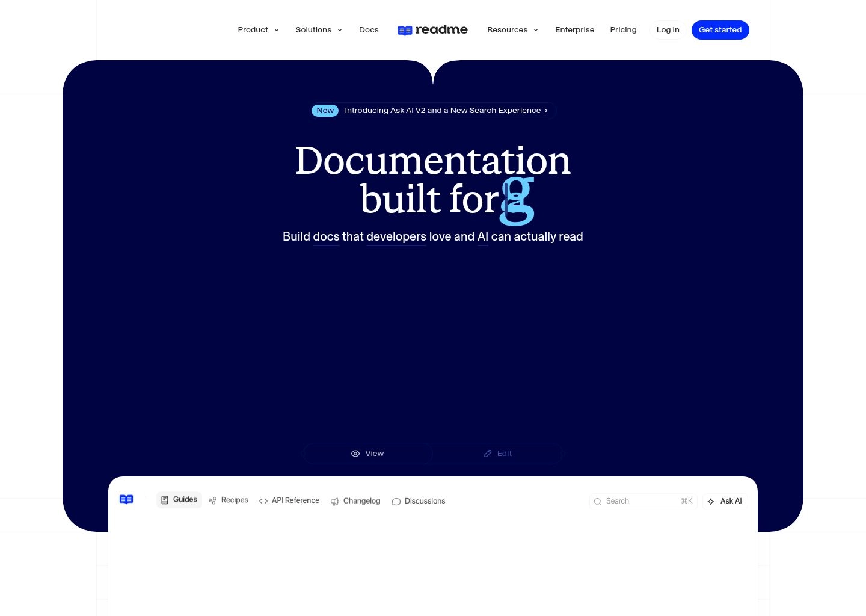This screenshot has width=866, height=616.
Task: Open the Discussions tab label
Action: (x=425, y=501)
